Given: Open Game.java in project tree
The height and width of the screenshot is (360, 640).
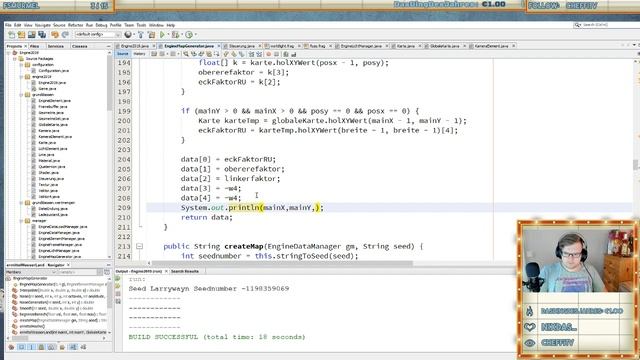Looking at the screenshot, I should coord(47,89).
